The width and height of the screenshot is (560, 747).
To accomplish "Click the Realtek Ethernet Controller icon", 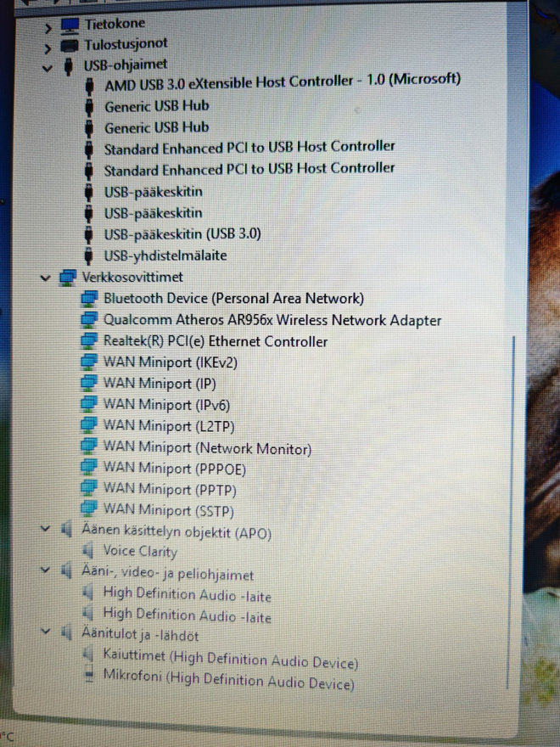I will 89,340.
